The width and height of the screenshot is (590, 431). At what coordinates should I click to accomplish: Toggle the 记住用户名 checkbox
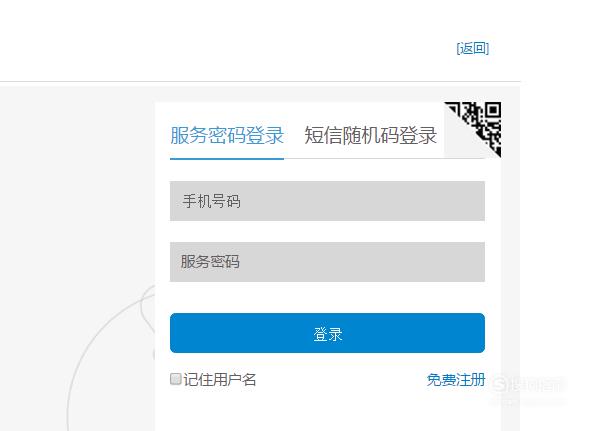coord(176,379)
